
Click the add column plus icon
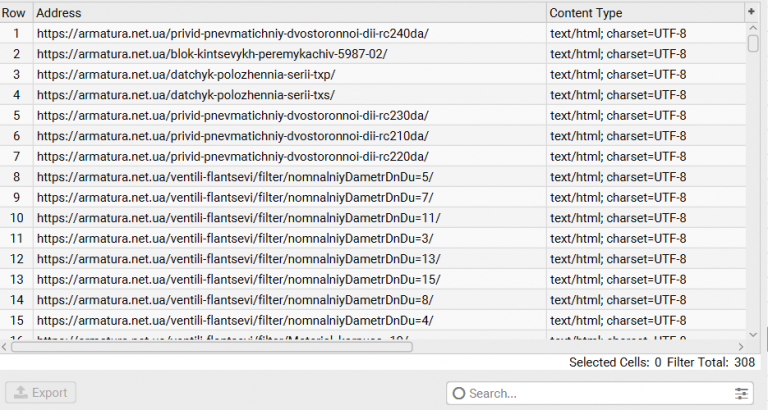pyautogui.click(x=751, y=12)
